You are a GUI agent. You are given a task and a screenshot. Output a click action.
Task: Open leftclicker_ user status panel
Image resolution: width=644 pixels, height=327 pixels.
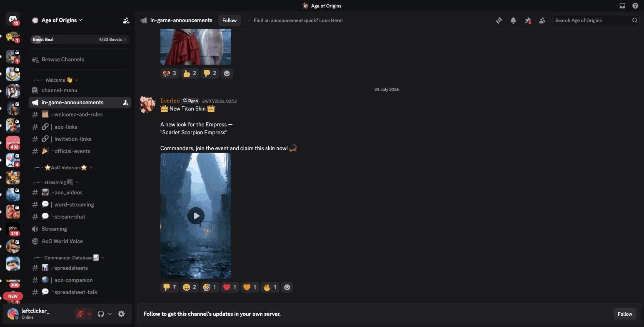(x=38, y=314)
